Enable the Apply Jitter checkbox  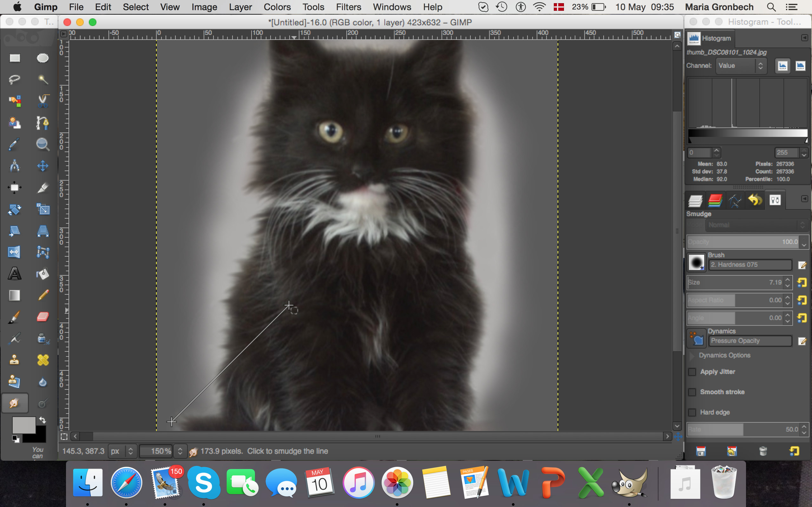692,372
